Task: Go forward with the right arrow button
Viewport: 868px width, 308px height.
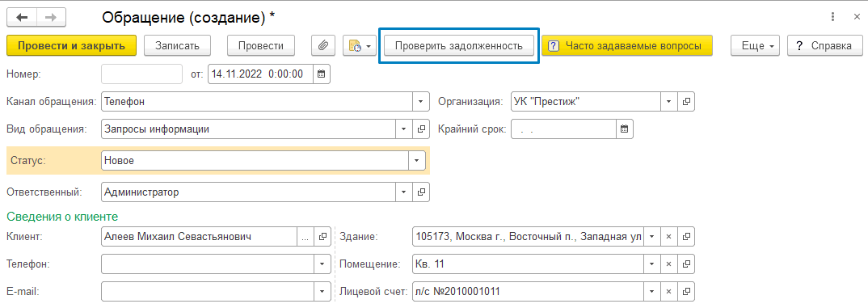Action: (50, 18)
